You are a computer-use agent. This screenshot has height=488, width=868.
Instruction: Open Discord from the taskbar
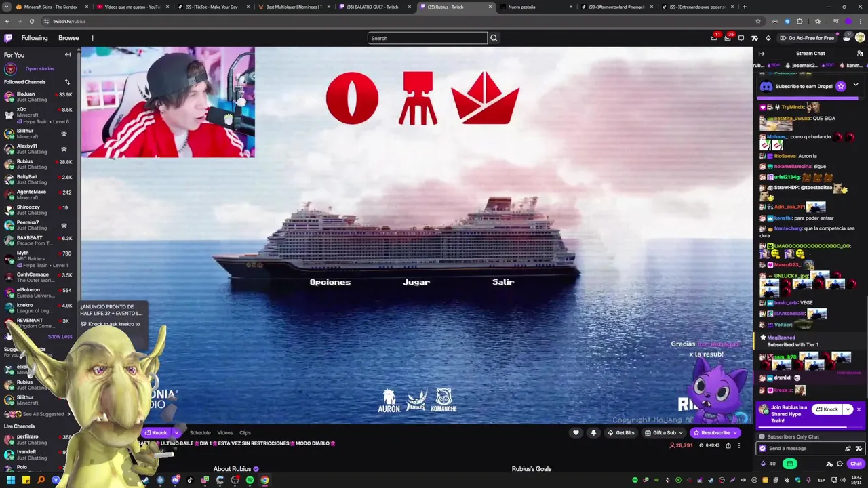point(175,480)
